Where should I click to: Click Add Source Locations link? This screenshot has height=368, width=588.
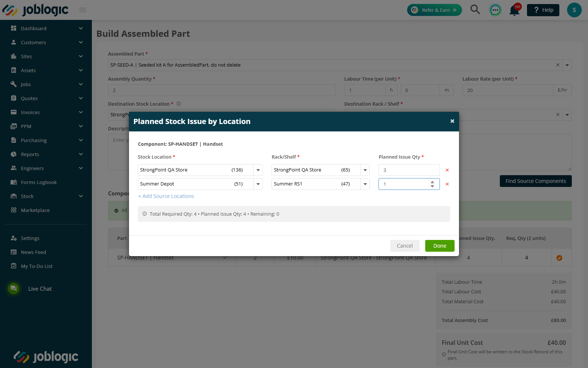point(166,196)
